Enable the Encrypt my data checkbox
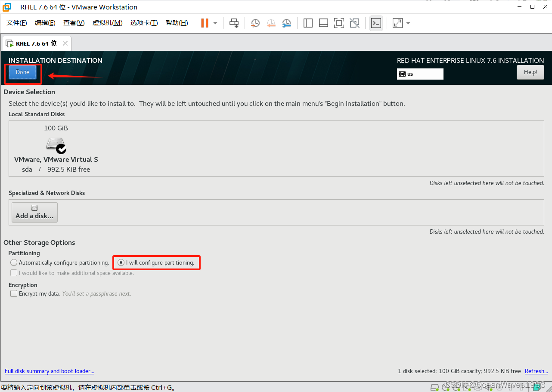 click(14, 293)
